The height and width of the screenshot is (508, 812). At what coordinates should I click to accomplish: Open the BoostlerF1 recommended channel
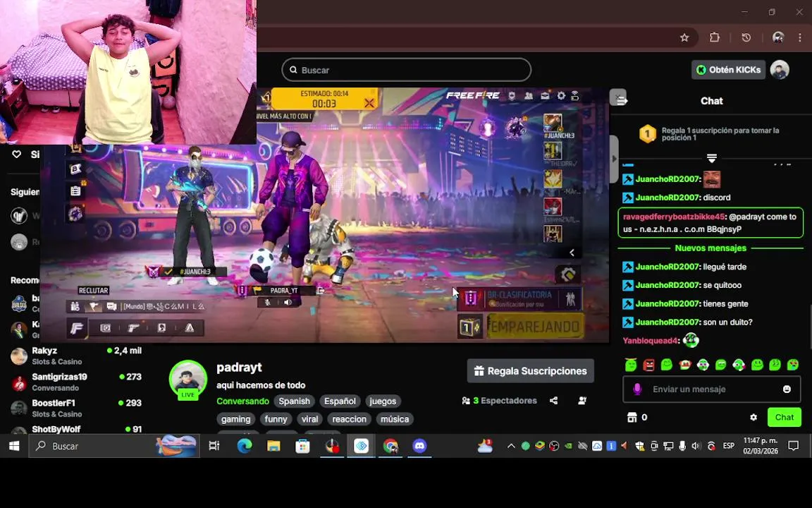coord(76,408)
